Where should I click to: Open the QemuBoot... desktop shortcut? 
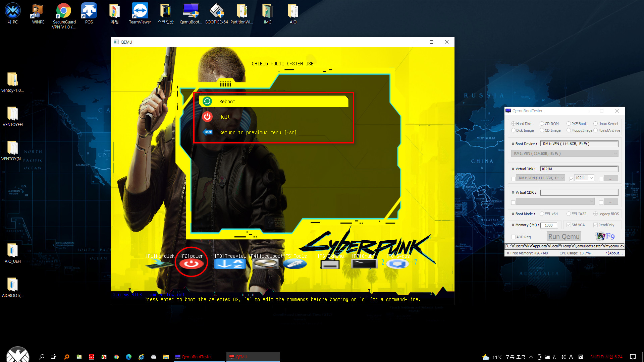[x=191, y=14]
